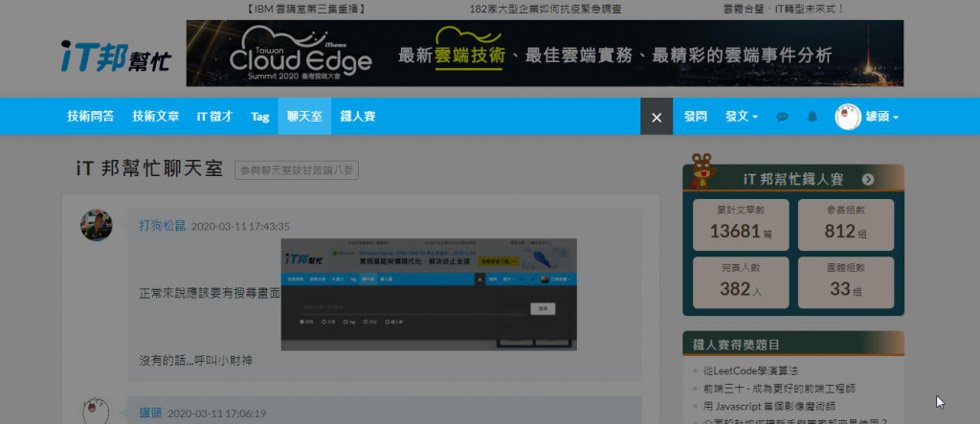Expand the 罐頭 user dropdown
The image size is (980, 424).
point(881,117)
